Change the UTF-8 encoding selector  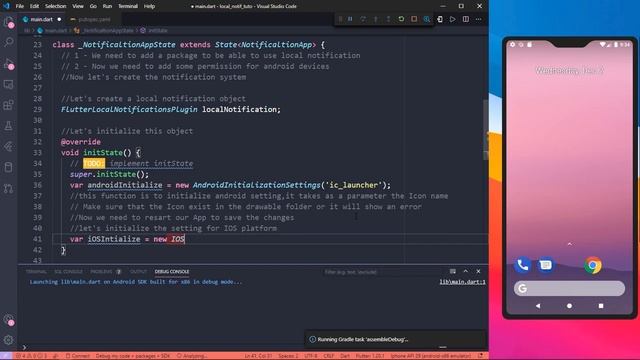311,356
